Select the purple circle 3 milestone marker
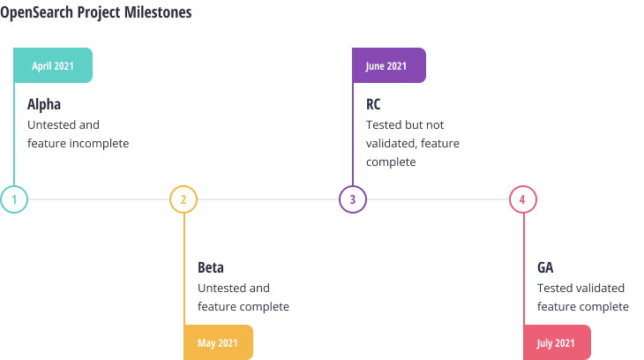 (353, 199)
